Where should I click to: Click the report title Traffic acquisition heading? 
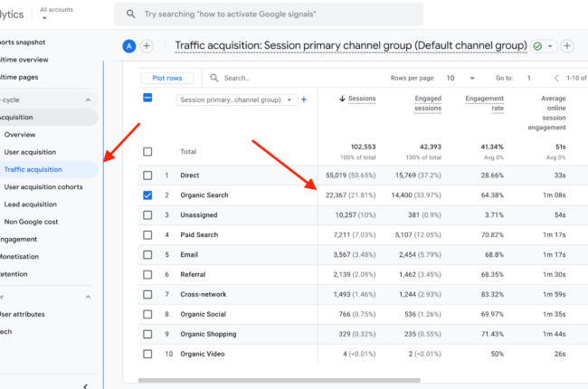(x=351, y=46)
